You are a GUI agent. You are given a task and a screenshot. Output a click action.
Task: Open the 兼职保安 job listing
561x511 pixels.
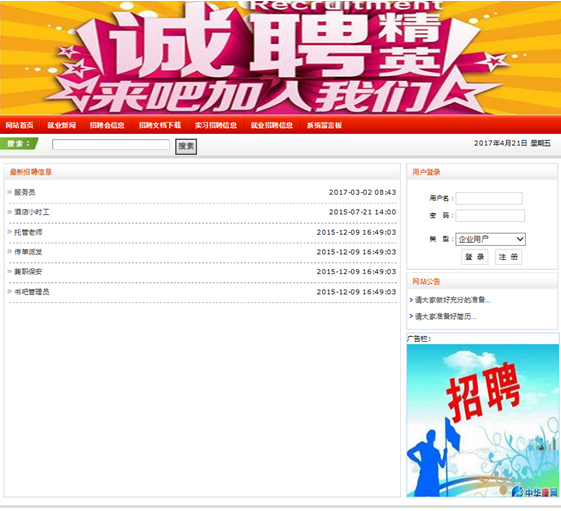click(28, 272)
